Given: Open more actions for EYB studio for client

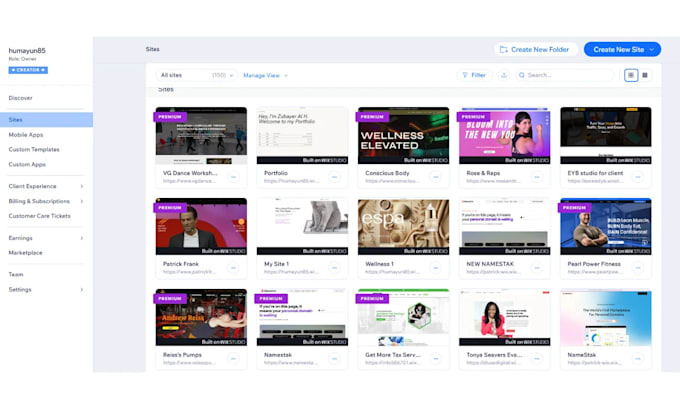Looking at the screenshot, I should [x=638, y=177].
